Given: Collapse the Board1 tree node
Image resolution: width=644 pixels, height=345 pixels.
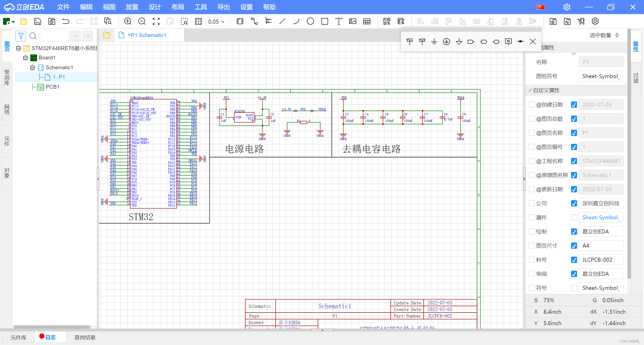Looking at the screenshot, I should point(25,58).
